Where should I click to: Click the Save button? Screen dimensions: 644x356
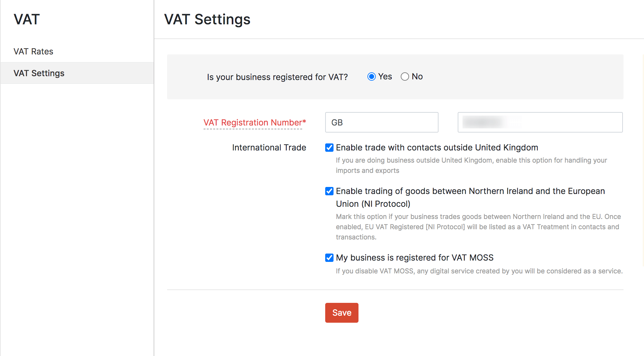(342, 313)
